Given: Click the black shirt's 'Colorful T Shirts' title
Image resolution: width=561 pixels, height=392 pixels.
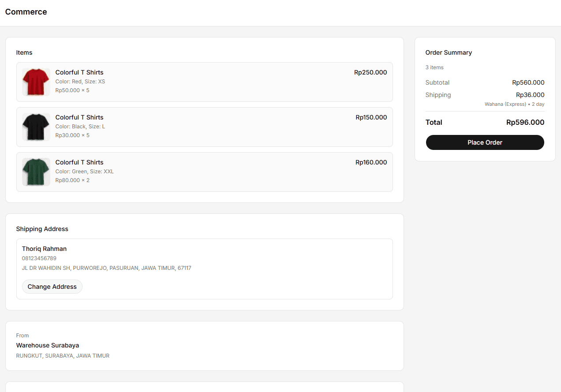Looking at the screenshot, I should coord(79,117).
